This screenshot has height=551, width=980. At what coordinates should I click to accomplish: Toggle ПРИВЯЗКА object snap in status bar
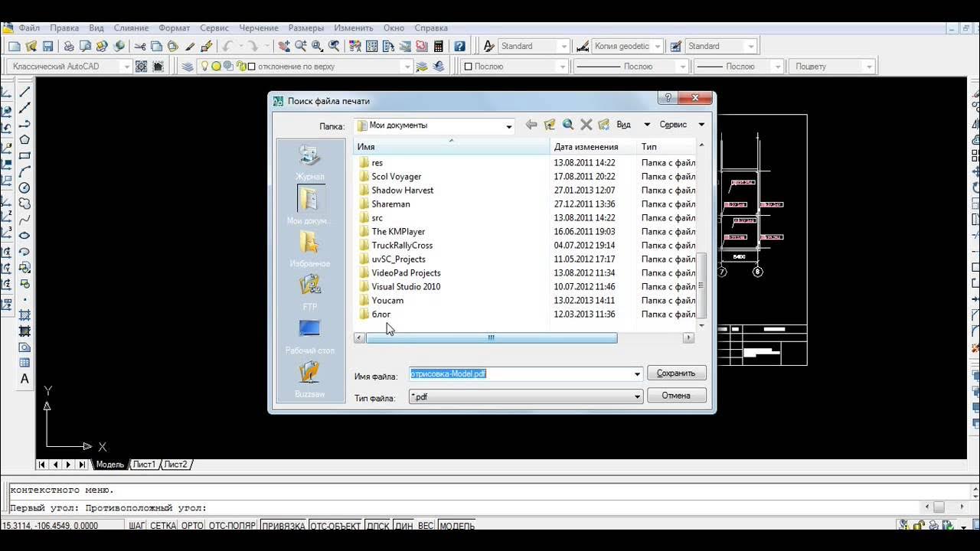click(x=284, y=526)
